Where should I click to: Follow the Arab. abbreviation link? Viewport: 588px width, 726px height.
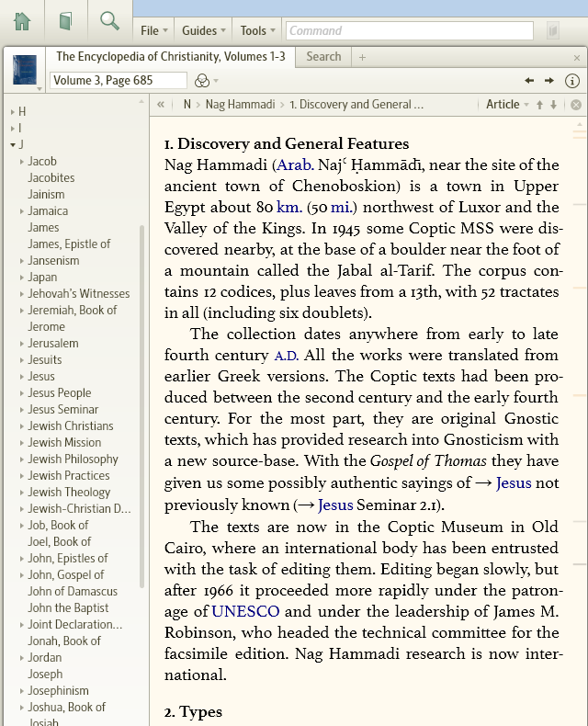tap(296, 164)
